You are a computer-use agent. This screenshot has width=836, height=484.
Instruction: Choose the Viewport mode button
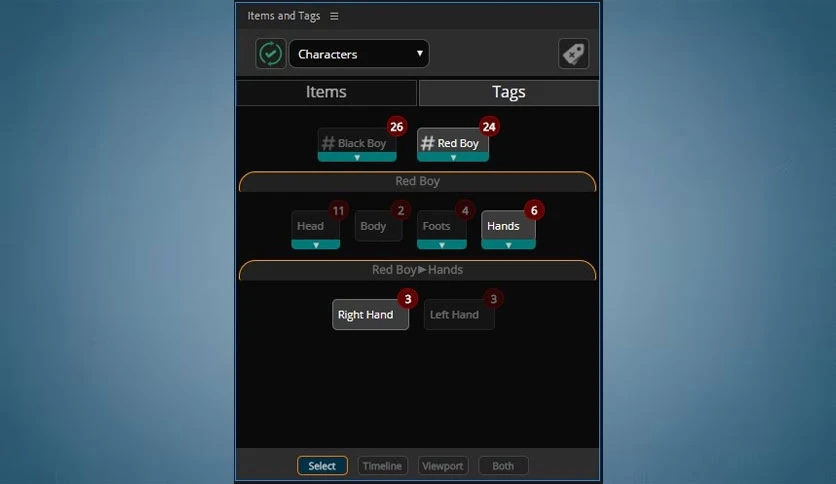pyautogui.click(x=443, y=466)
